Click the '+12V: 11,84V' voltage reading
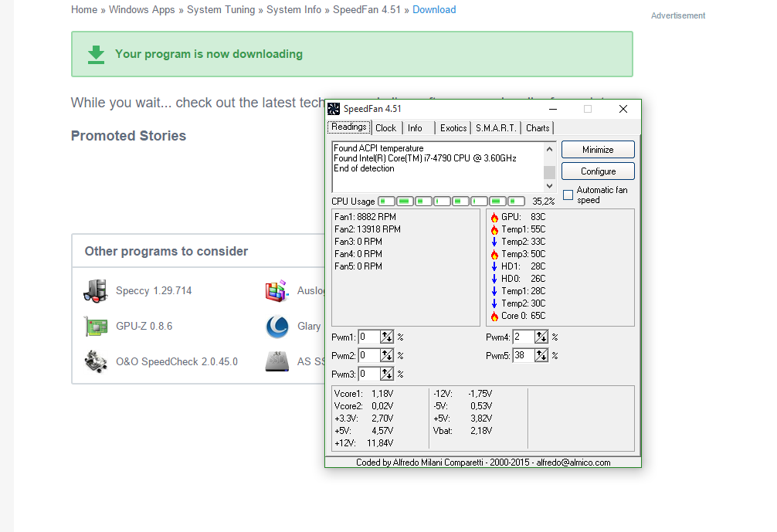The height and width of the screenshot is (532, 777). tap(364, 443)
